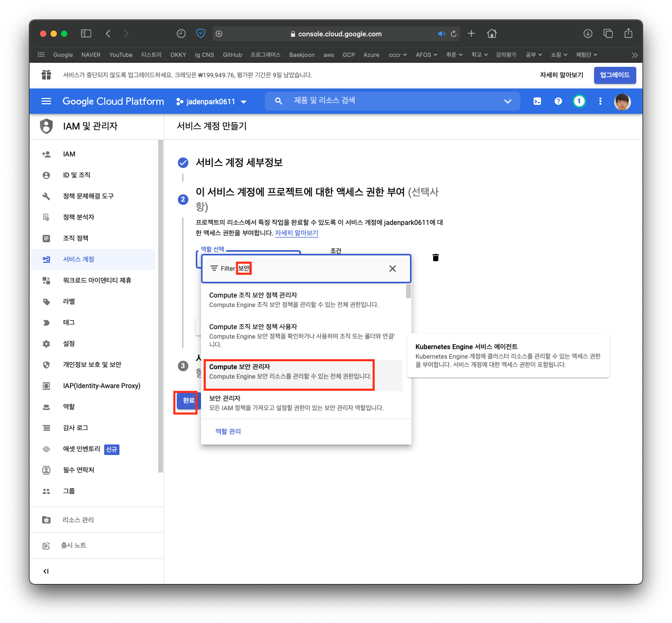Open 리소스 관리 sidebar item

(x=96, y=520)
